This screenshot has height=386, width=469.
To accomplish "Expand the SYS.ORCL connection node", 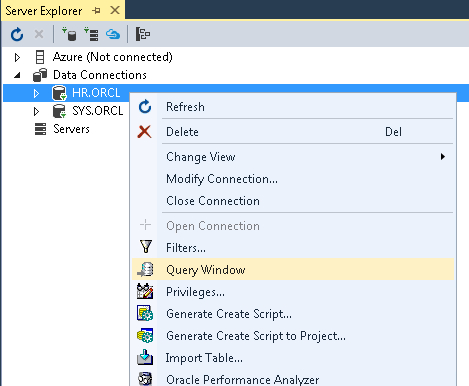I will point(36,111).
